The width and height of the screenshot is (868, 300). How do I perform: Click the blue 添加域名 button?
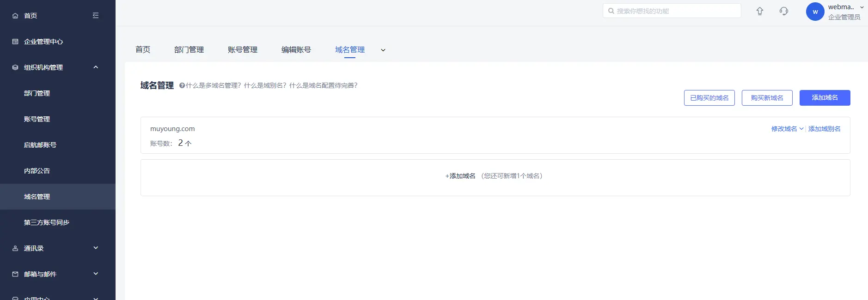[x=825, y=98]
